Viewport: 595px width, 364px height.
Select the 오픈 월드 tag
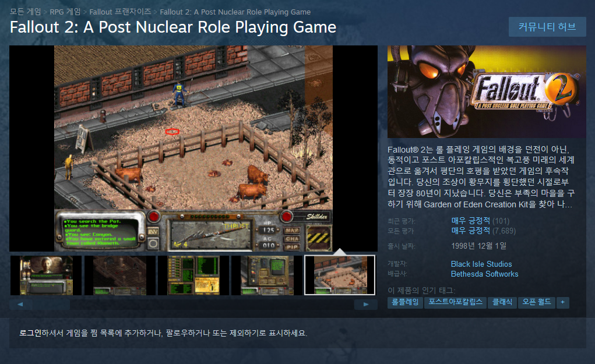tap(537, 302)
